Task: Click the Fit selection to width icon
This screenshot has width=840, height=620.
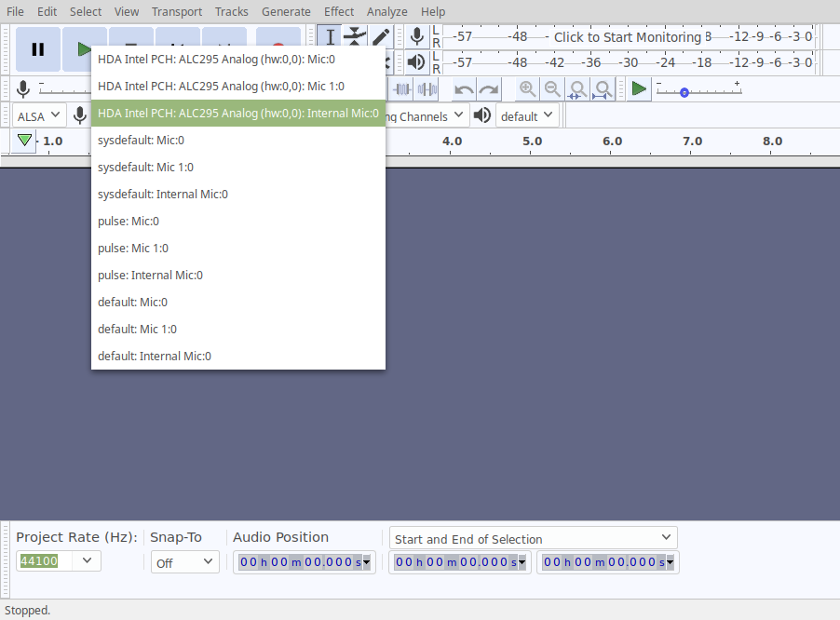Action: 577,89
